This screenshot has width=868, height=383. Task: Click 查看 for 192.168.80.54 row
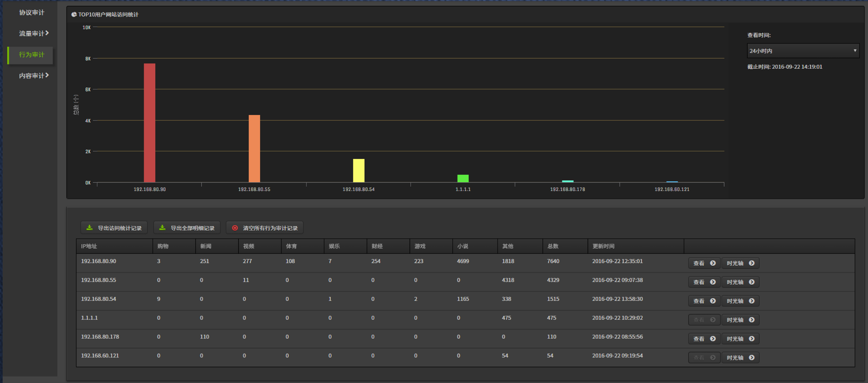tap(704, 301)
